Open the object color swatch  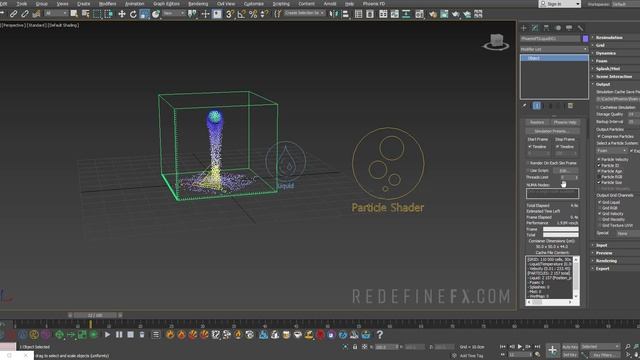[585, 39]
